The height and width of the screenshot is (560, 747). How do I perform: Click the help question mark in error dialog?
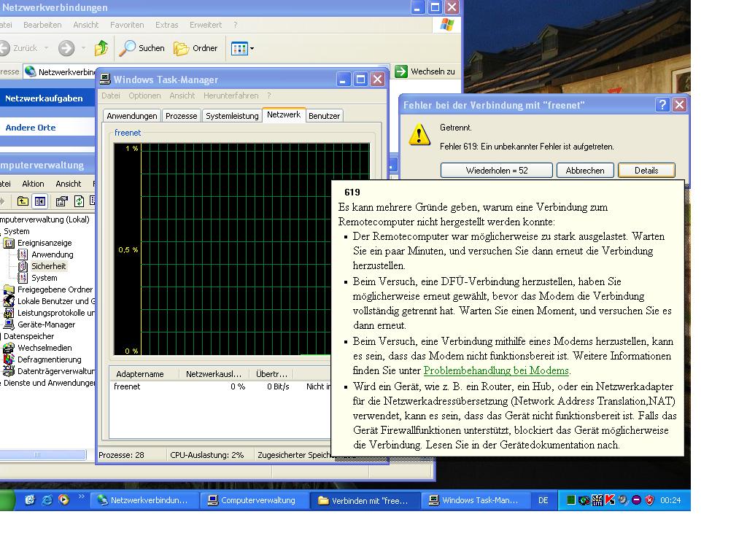(662, 105)
